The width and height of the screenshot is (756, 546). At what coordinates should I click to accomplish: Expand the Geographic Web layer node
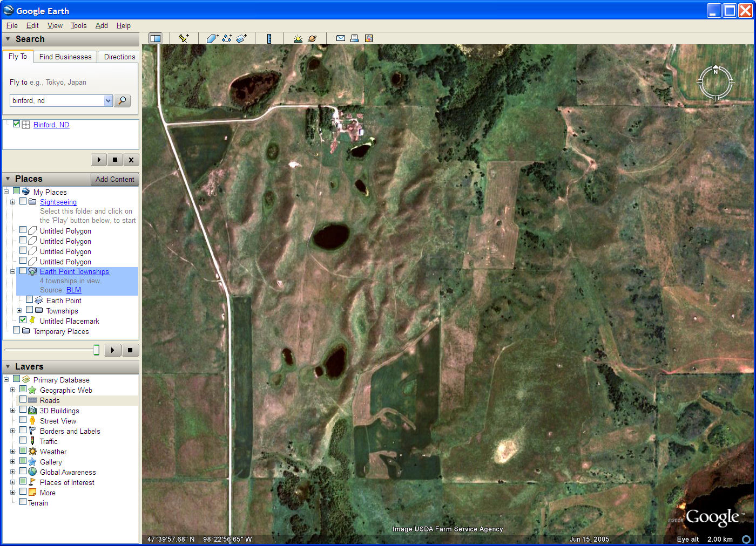tap(12, 390)
